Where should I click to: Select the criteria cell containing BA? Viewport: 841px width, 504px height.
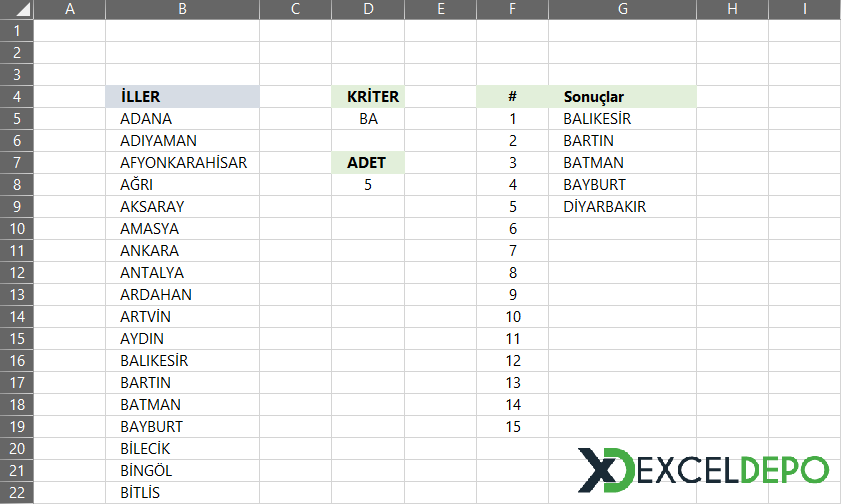(x=368, y=118)
